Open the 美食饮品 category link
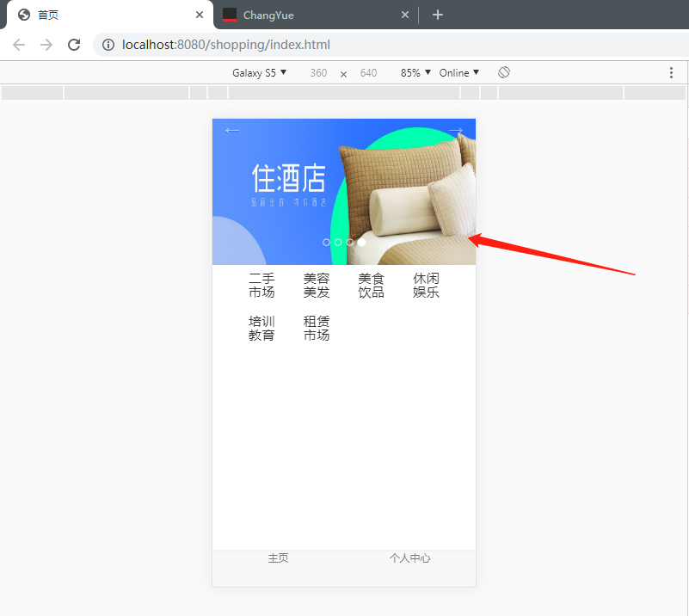The height and width of the screenshot is (616, 689). [x=371, y=286]
